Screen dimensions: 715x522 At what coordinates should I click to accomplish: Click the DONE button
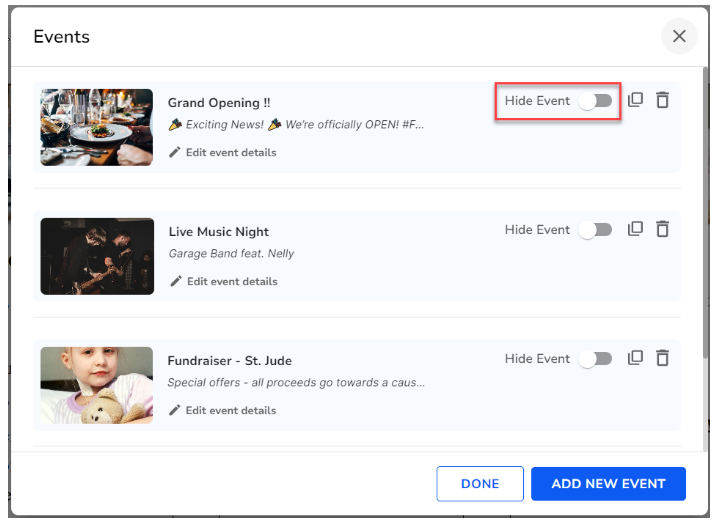(480, 484)
